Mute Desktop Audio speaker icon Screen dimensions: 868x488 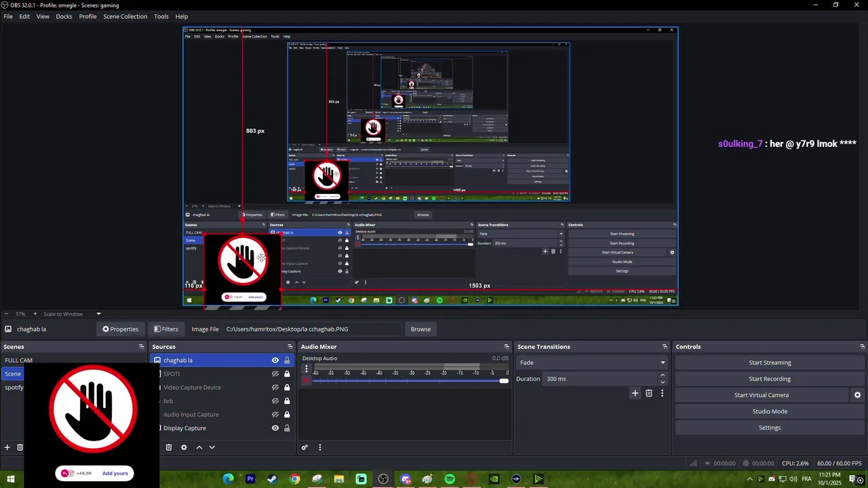307,381
